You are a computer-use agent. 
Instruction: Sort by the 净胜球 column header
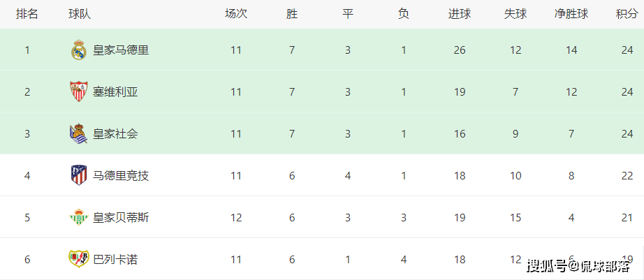pos(571,14)
